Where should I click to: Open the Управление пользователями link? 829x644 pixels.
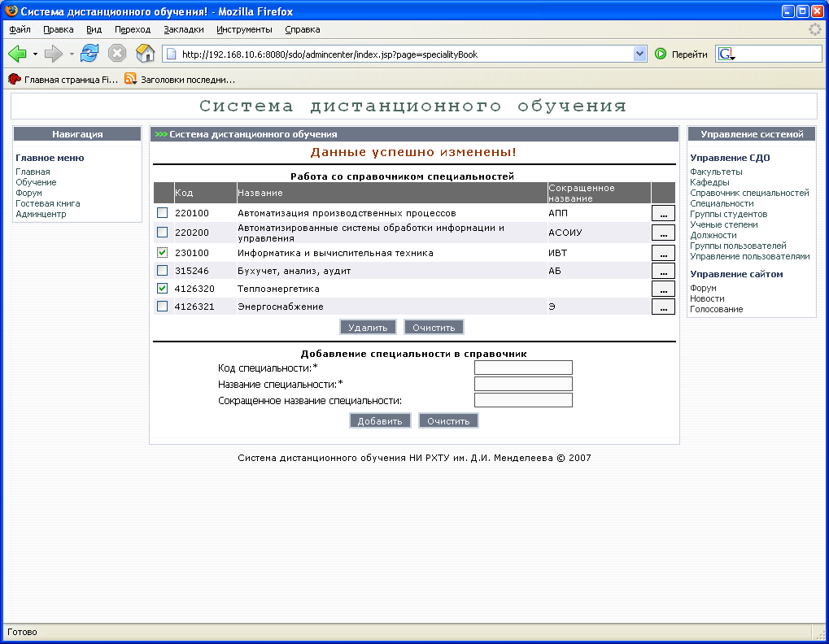click(750, 256)
